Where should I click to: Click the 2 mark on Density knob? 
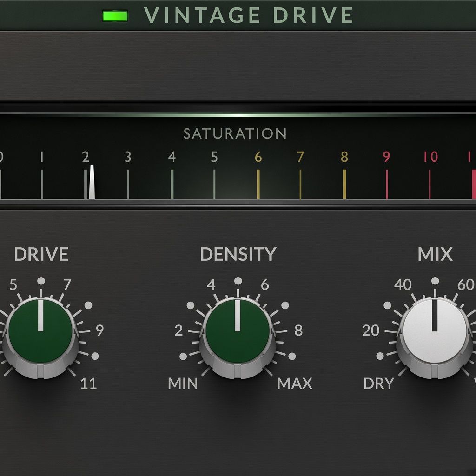coord(179,331)
